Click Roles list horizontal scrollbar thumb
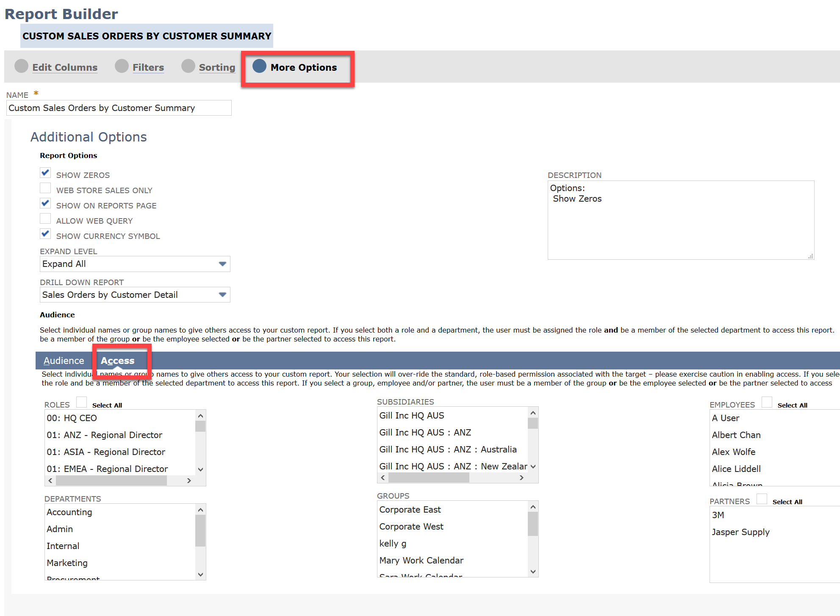Viewport: 840px width, 616px height. [111, 480]
